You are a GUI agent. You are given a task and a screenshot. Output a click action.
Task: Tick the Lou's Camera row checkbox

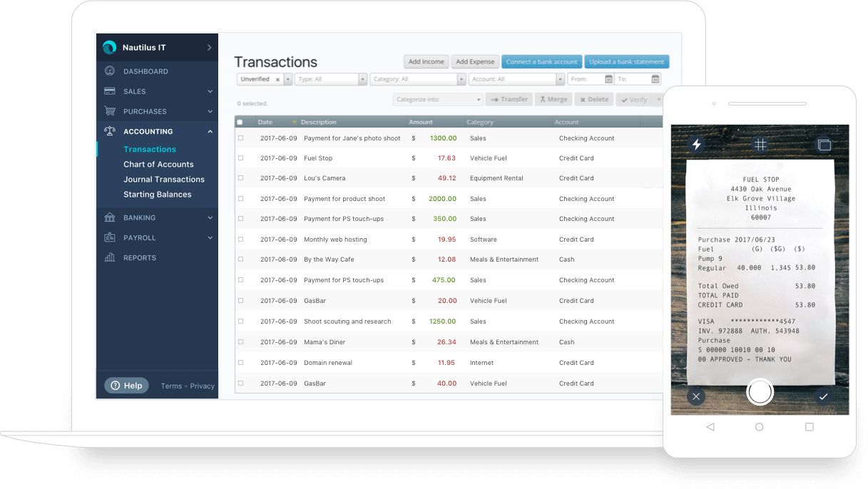(x=240, y=178)
